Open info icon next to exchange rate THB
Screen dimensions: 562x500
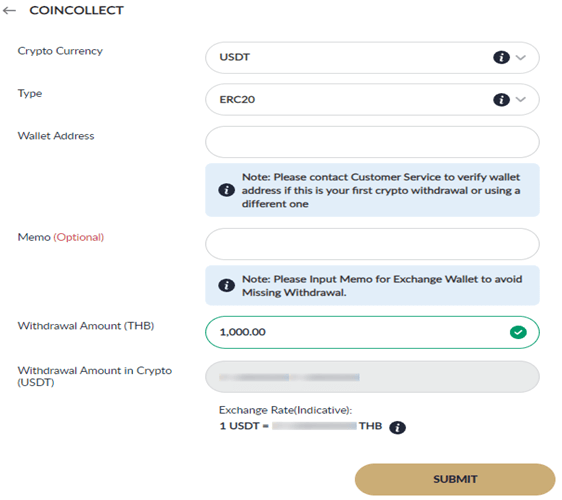tap(397, 427)
